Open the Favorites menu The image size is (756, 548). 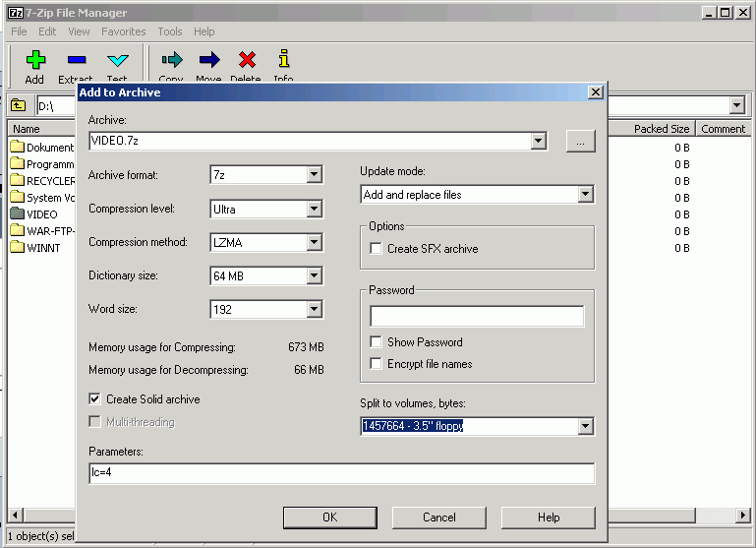[x=124, y=31]
